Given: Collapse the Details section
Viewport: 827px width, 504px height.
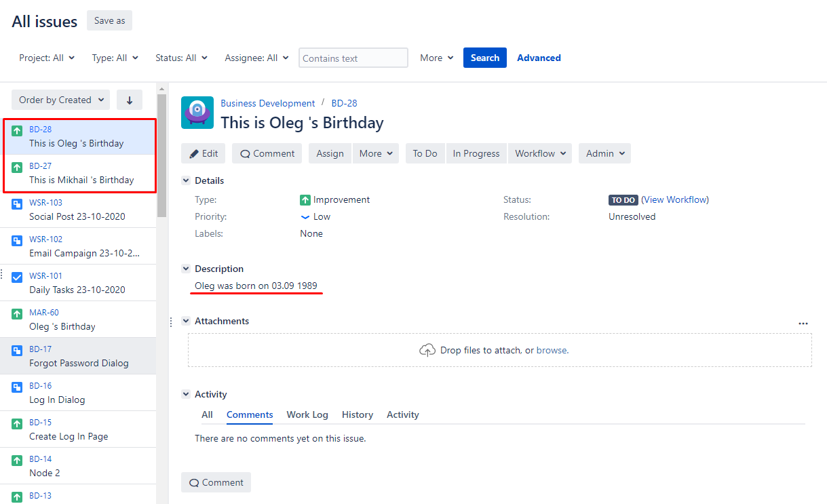Looking at the screenshot, I should pyautogui.click(x=186, y=181).
